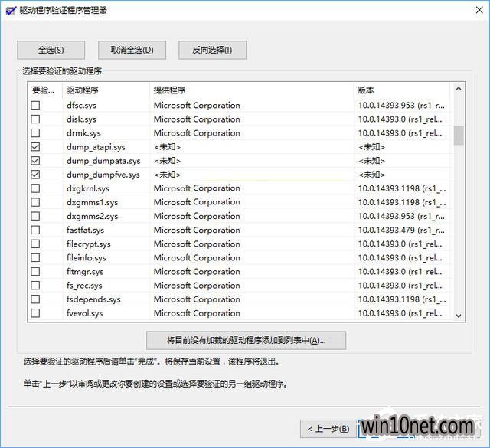Uncheck the dump_dumpata.sys checkbox

[35, 161]
